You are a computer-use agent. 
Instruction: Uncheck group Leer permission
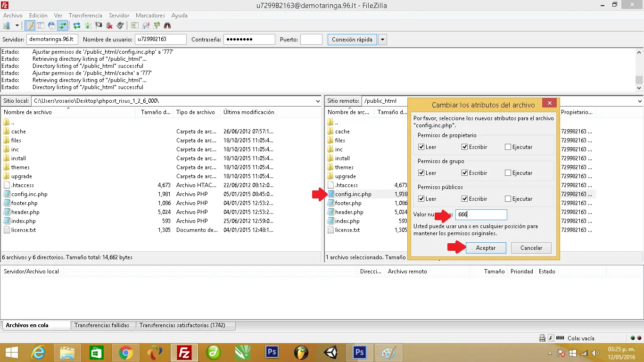click(x=421, y=173)
